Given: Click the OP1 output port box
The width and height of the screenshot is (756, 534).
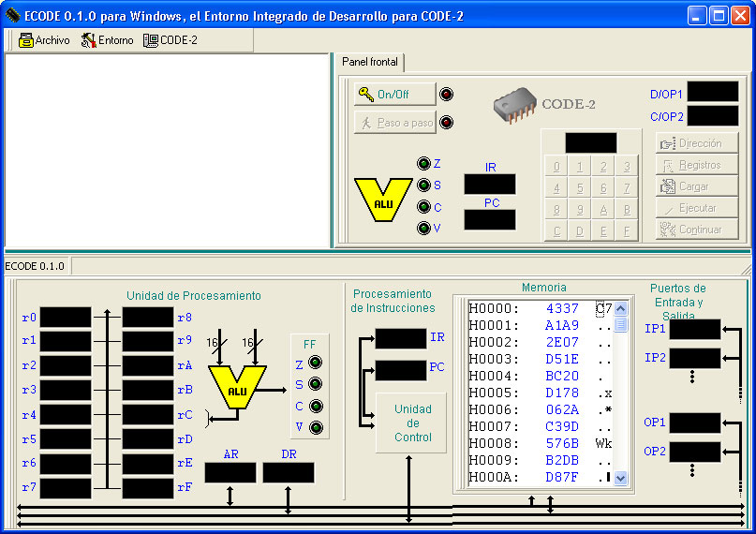Looking at the screenshot, I should click(695, 423).
